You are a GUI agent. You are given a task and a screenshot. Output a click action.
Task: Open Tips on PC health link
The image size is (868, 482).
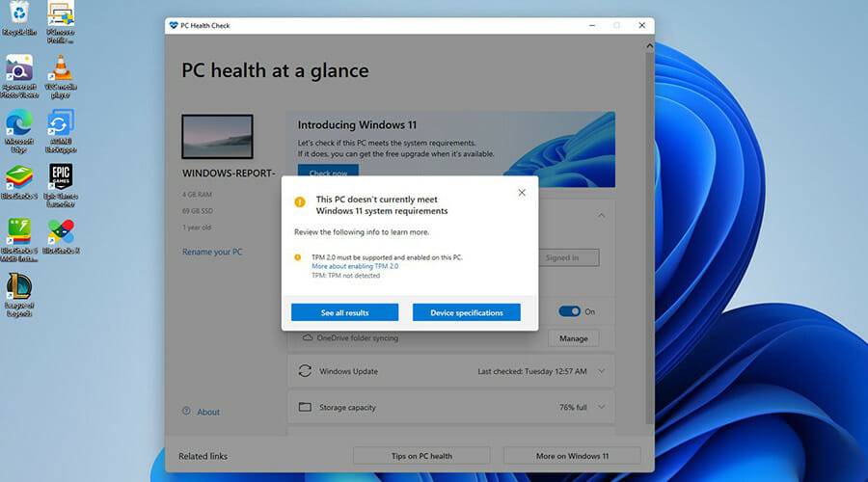click(421, 456)
